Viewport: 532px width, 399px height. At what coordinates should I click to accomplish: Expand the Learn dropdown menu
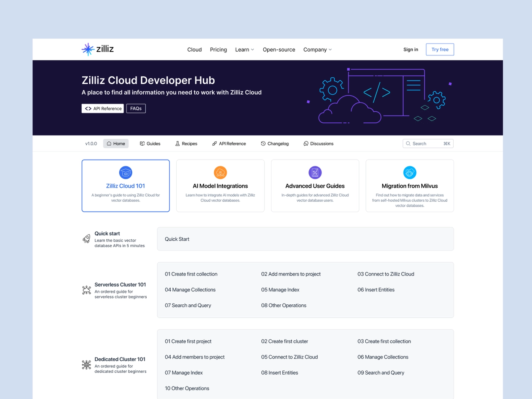[244, 49]
